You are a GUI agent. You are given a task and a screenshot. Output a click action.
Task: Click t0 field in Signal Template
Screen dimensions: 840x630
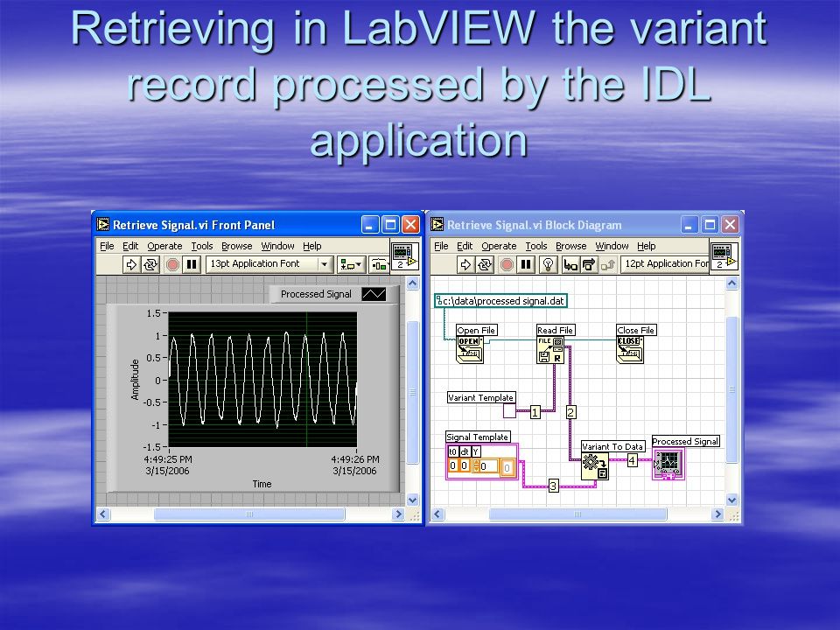tap(453, 465)
